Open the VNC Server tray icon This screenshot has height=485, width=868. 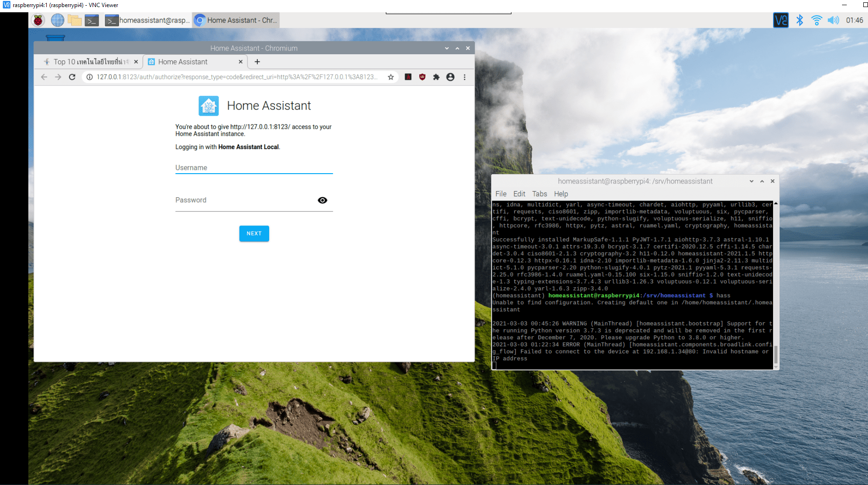(x=781, y=20)
